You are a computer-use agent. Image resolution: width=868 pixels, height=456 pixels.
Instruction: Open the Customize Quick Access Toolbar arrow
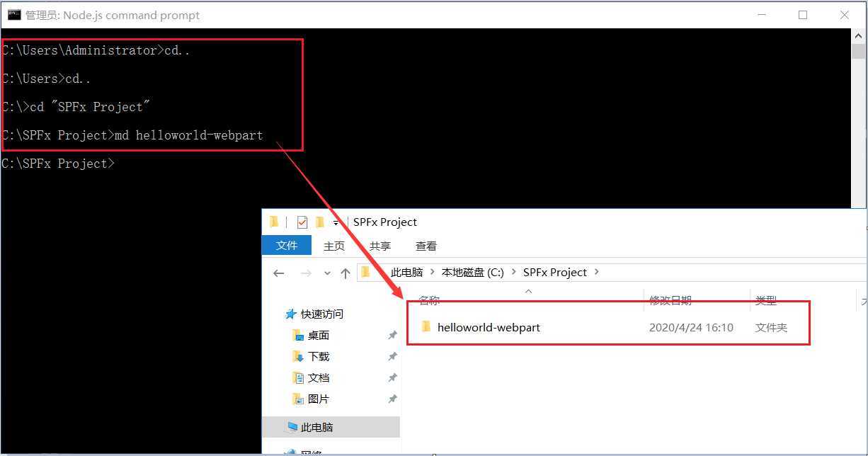(336, 223)
